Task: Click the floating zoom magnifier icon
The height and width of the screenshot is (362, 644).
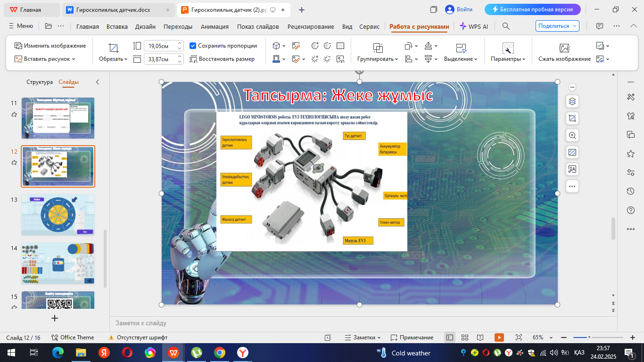Action: tap(572, 135)
